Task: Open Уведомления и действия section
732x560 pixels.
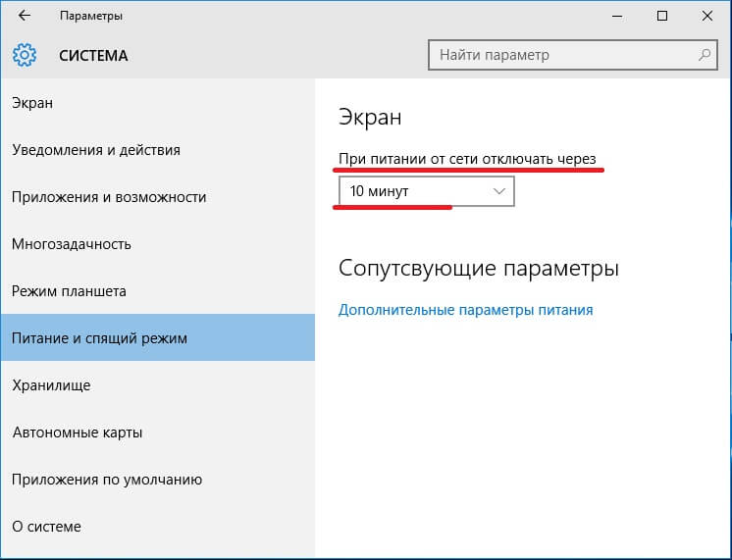Action: click(x=96, y=150)
